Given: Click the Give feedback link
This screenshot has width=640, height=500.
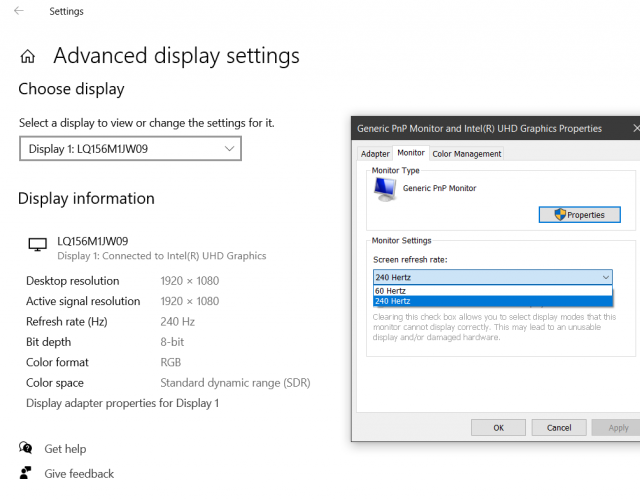Looking at the screenshot, I should tap(79, 474).
